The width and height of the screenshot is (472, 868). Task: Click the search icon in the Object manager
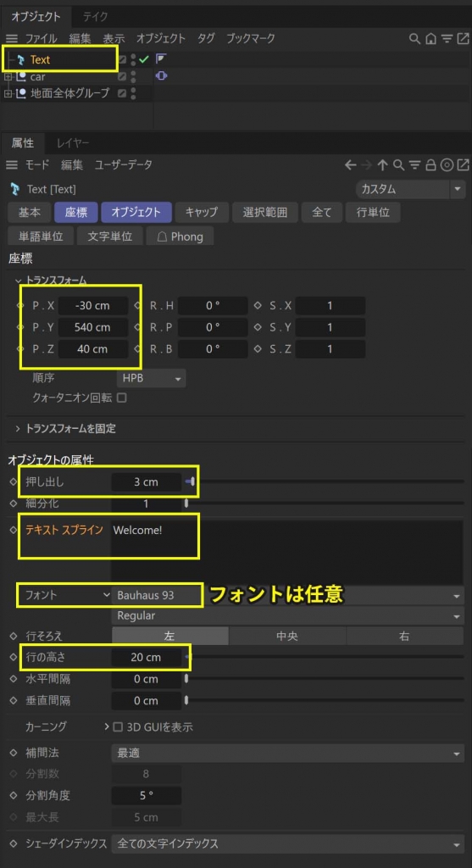coord(414,39)
